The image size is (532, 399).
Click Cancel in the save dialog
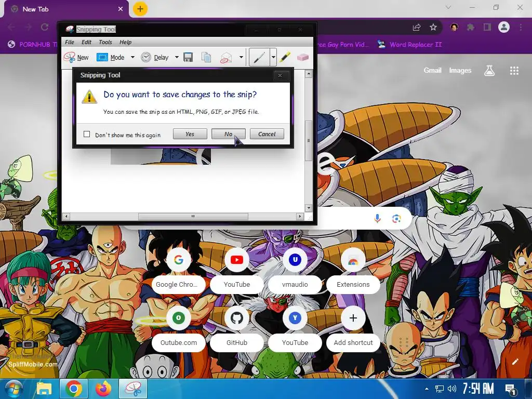(x=267, y=134)
